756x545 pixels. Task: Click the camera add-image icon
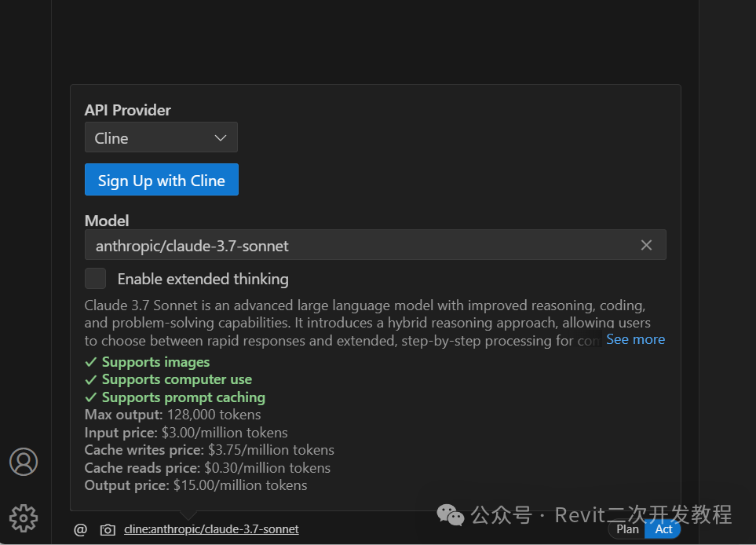(108, 529)
